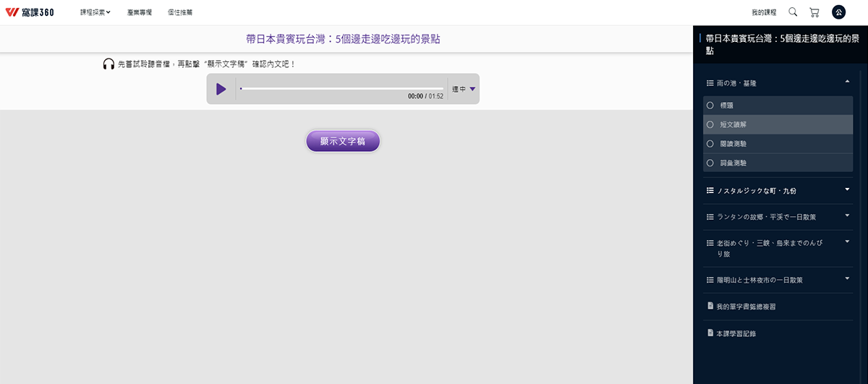Click the 顯示文字稿 button
The width and height of the screenshot is (868, 384).
343,142
